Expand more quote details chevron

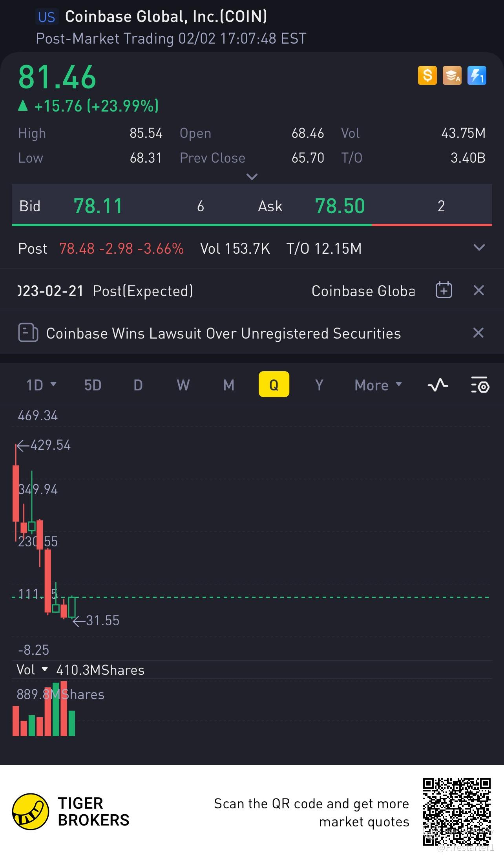pos(252,177)
